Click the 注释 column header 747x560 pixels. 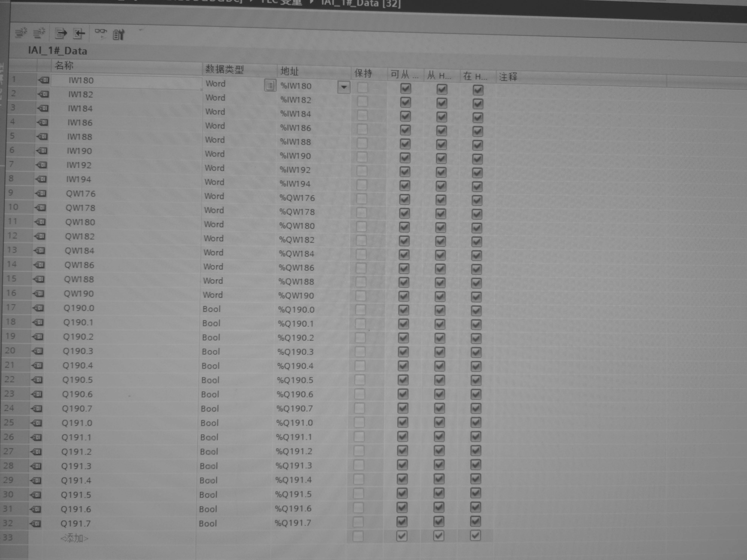[508, 77]
